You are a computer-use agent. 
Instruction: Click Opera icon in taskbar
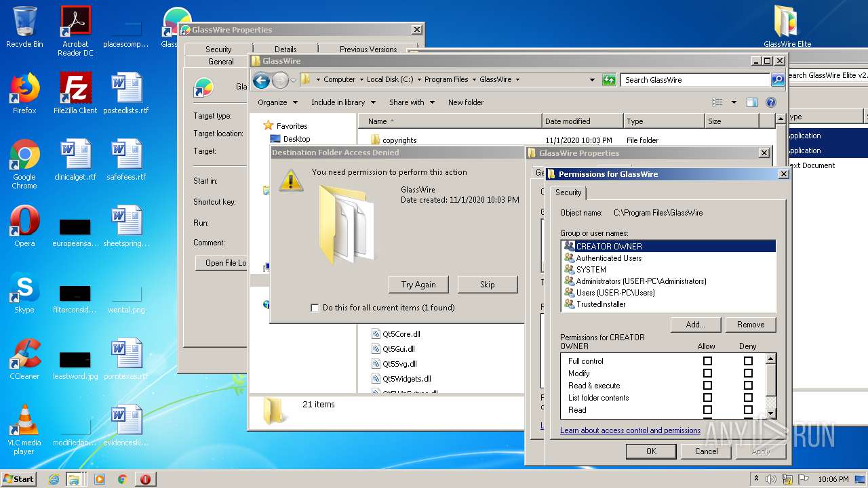[145, 479]
